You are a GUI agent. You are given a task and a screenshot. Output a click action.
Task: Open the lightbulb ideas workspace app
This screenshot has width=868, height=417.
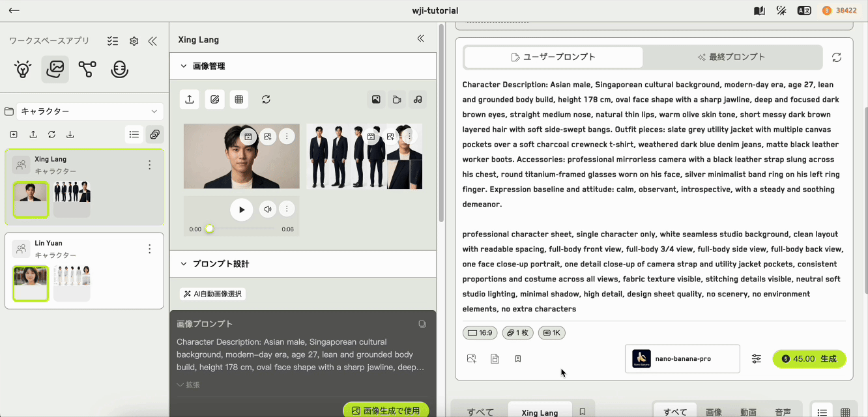click(23, 69)
